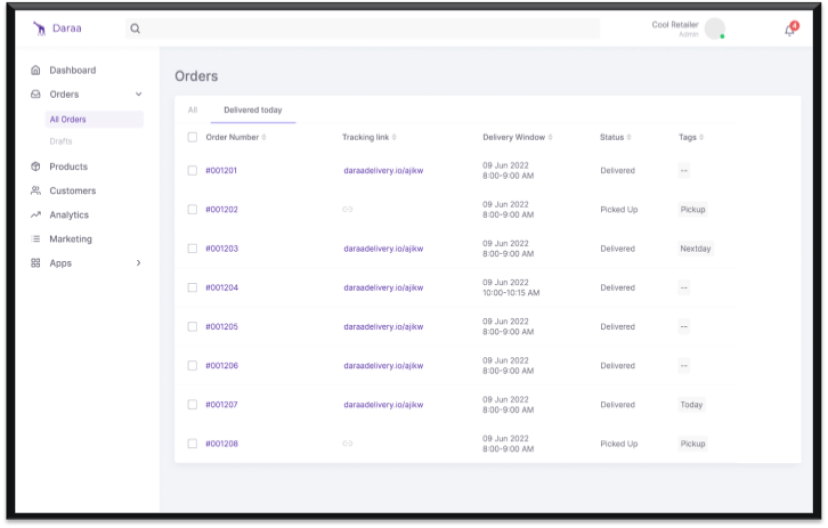The image size is (828, 528).
Task: Click link icon for order #001202
Action: [347, 209]
